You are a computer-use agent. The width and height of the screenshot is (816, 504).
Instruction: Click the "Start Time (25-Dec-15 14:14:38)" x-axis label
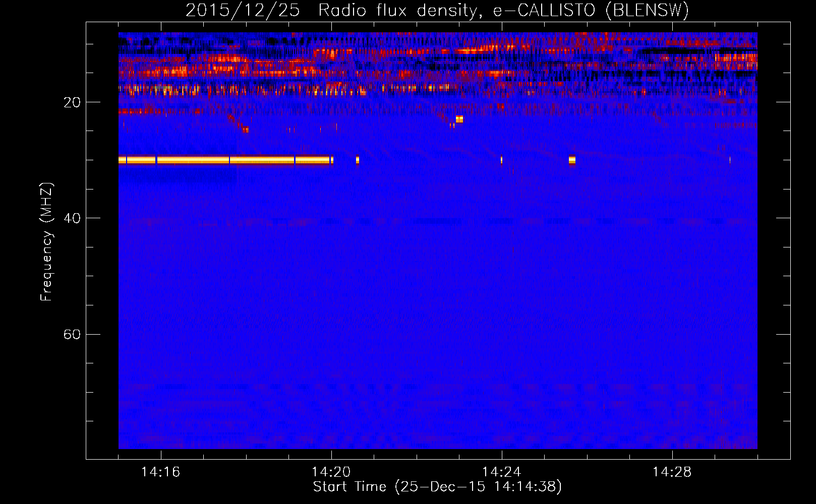[437, 487]
